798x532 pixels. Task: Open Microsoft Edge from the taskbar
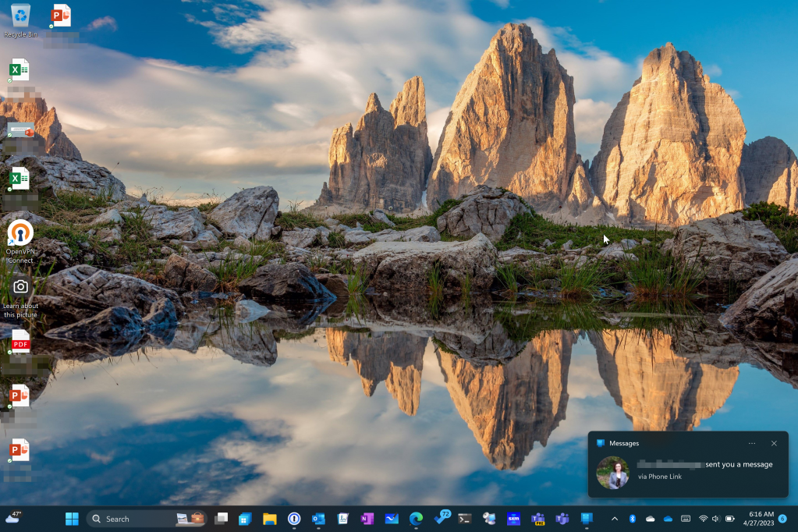point(416,519)
